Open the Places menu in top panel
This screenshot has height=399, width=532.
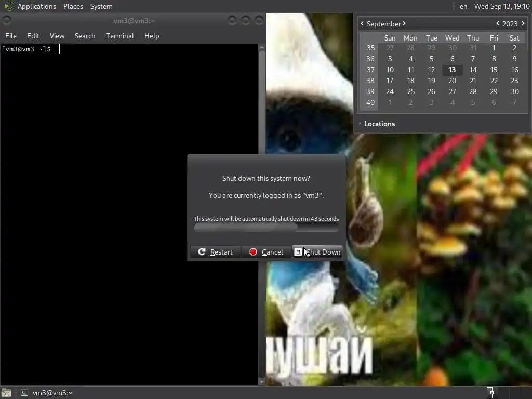click(73, 6)
